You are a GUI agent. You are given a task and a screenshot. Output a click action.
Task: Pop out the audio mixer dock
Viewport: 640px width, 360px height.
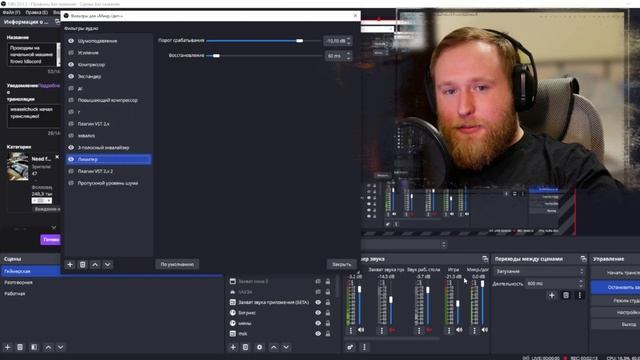tap(485, 259)
